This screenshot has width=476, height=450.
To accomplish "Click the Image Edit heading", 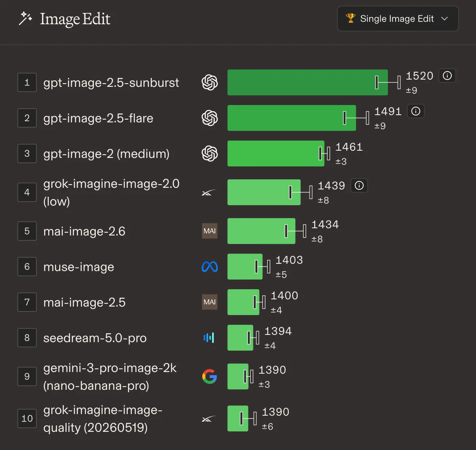I will coord(75,19).
